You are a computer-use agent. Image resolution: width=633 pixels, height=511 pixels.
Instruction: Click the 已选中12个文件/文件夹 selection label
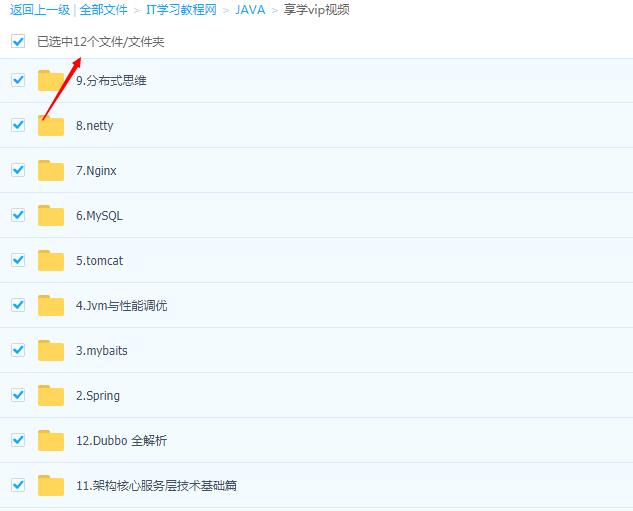coord(100,42)
